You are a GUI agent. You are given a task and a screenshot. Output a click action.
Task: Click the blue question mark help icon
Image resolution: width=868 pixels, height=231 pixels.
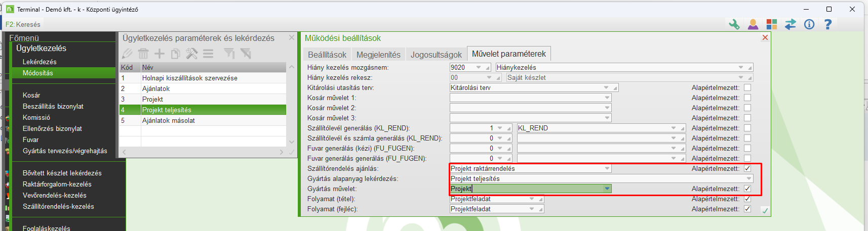coord(828,24)
